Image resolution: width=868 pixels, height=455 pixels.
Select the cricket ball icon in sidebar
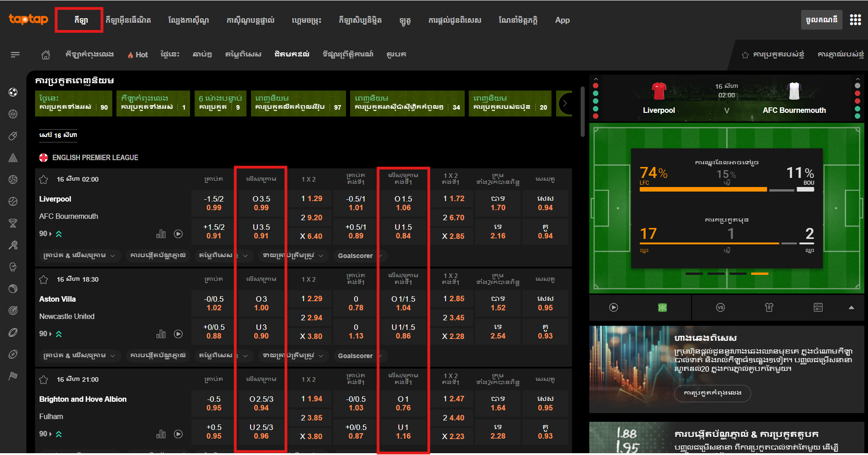[13, 289]
